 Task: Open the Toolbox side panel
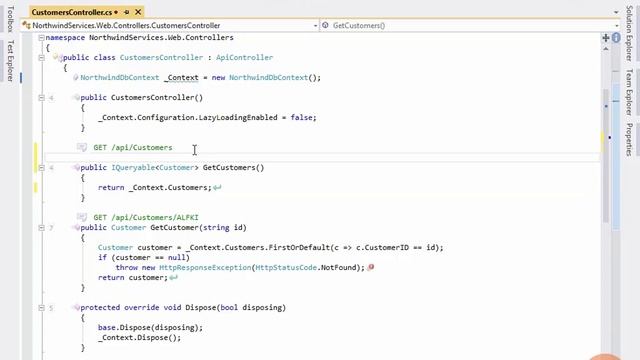10,19
